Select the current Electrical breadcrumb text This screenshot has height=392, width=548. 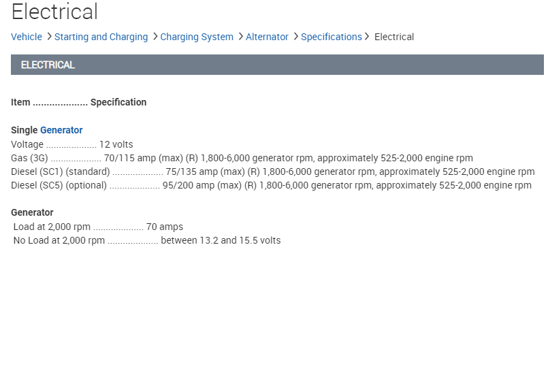[x=394, y=37]
